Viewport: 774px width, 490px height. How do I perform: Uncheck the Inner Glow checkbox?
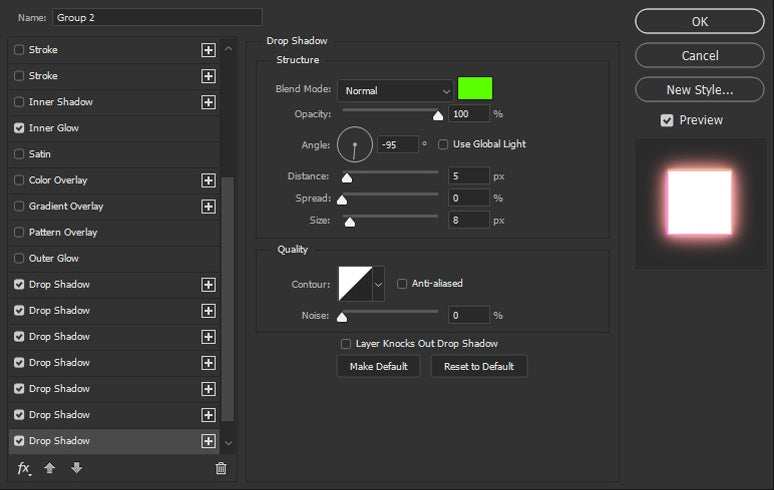(19, 128)
